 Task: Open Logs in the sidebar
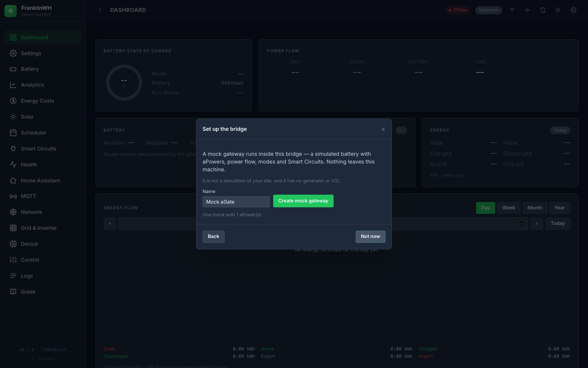43,276
